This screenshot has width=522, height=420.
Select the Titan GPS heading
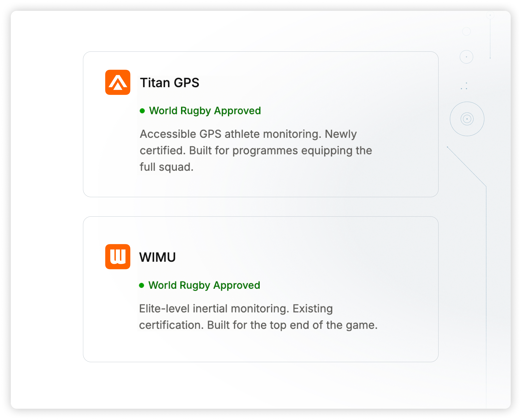pos(170,83)
